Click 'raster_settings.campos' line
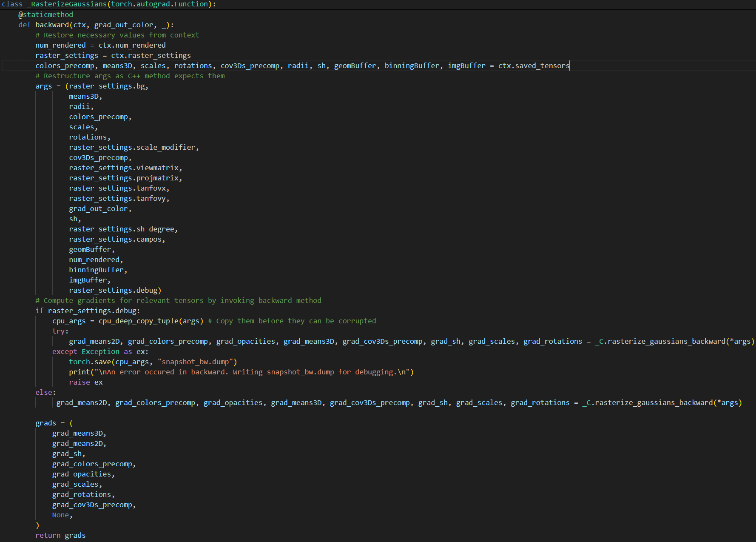Viewport: 756px width, 542px height. 117,239
